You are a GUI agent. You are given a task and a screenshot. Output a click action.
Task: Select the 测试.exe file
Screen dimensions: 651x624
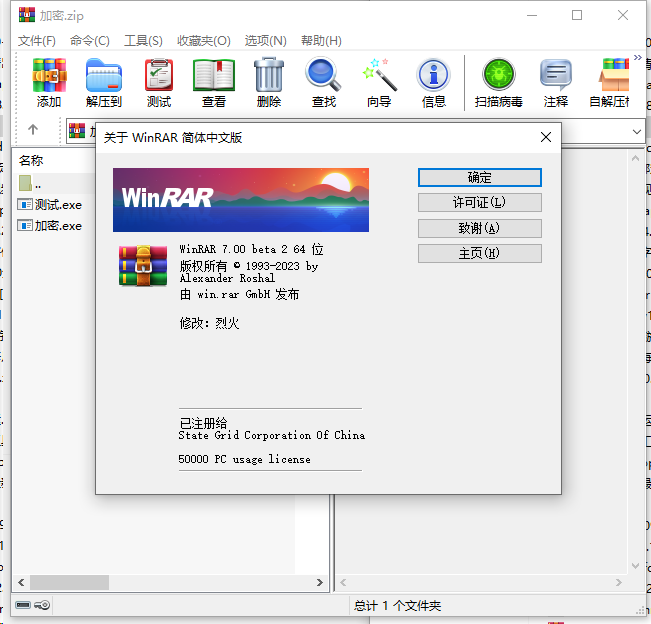50,205
